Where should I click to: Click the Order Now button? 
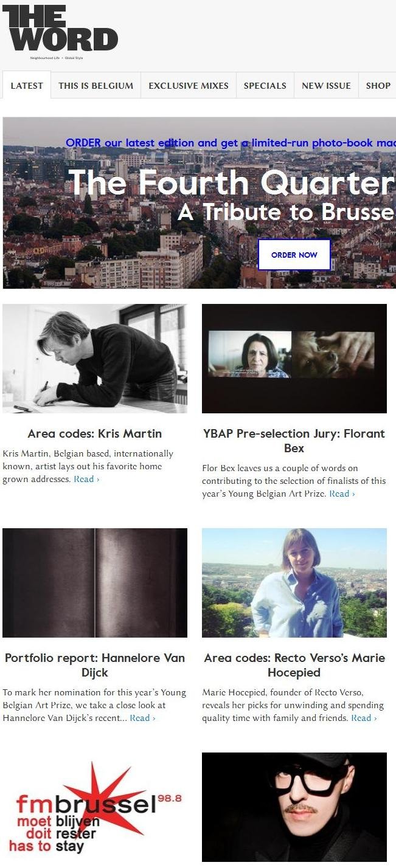pyautogui.click(x=294, y=255)
